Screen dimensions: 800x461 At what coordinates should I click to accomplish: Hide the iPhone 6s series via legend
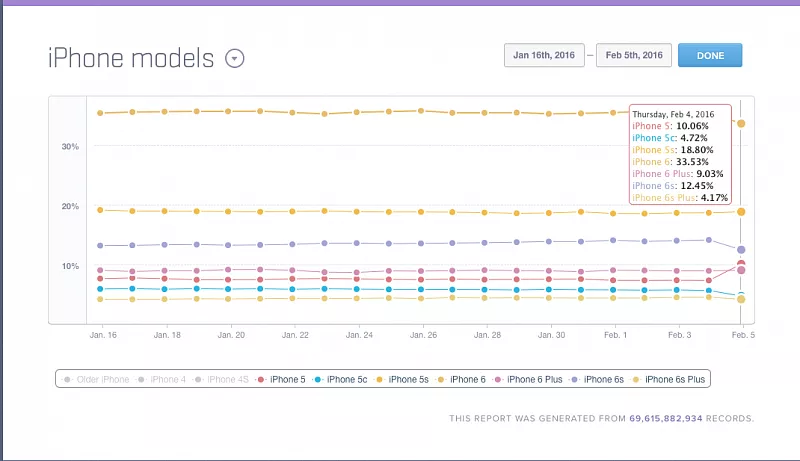coord(601,379)
